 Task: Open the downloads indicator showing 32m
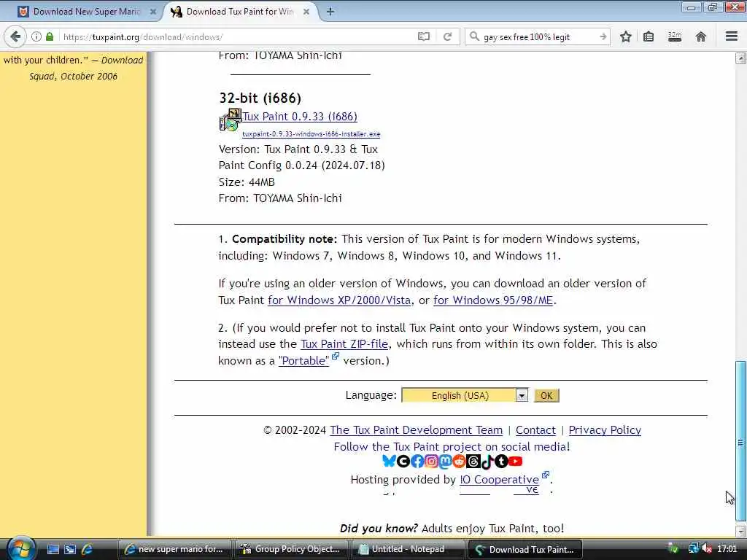tap(675, 36)
